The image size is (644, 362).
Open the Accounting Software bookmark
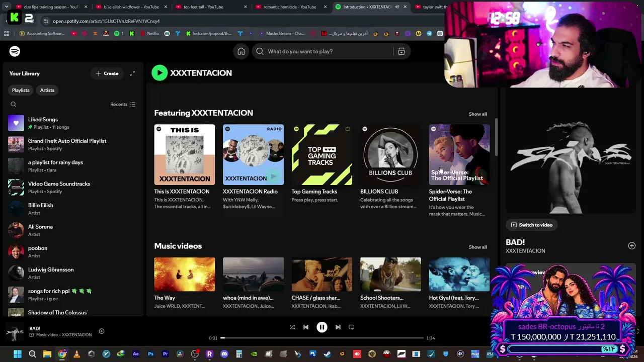click(x=42, y=34)
